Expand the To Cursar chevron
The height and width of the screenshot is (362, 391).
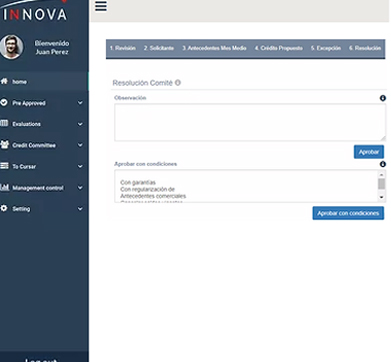tap(80, 166)
